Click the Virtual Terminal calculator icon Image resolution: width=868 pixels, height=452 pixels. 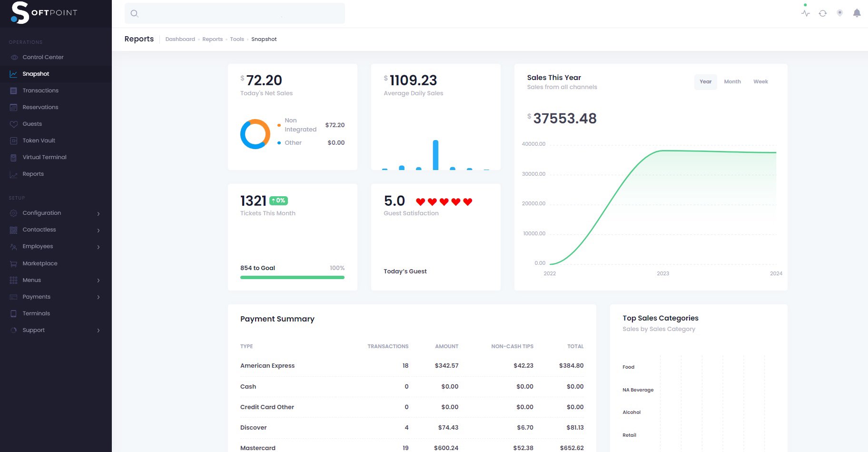click(14, 157)
